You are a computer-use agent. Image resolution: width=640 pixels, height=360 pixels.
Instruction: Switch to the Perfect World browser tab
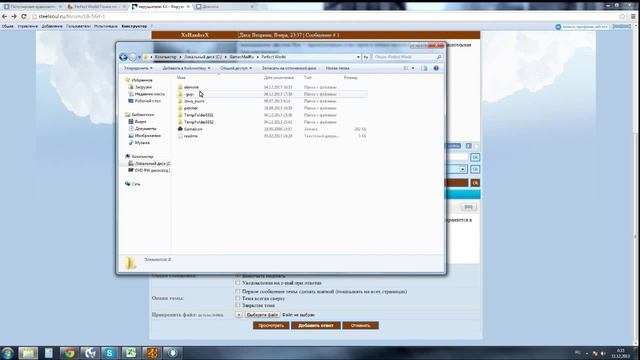click(x=96, y=7)
